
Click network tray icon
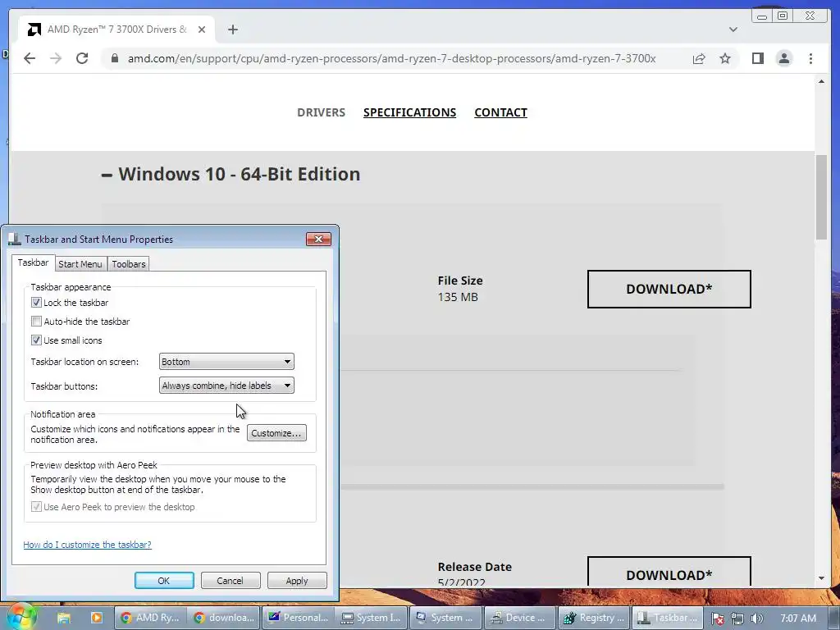[x=737, y=619]
